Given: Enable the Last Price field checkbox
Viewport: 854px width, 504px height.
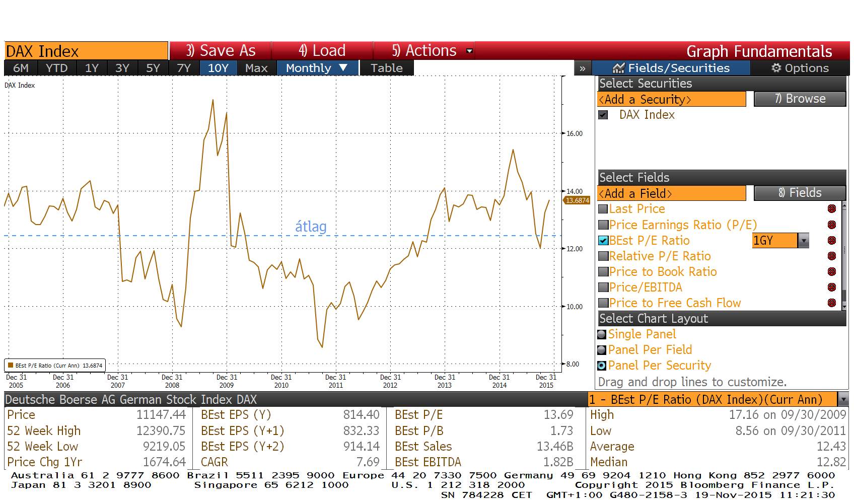Looking at the screenshot, I should click(603, 209).
